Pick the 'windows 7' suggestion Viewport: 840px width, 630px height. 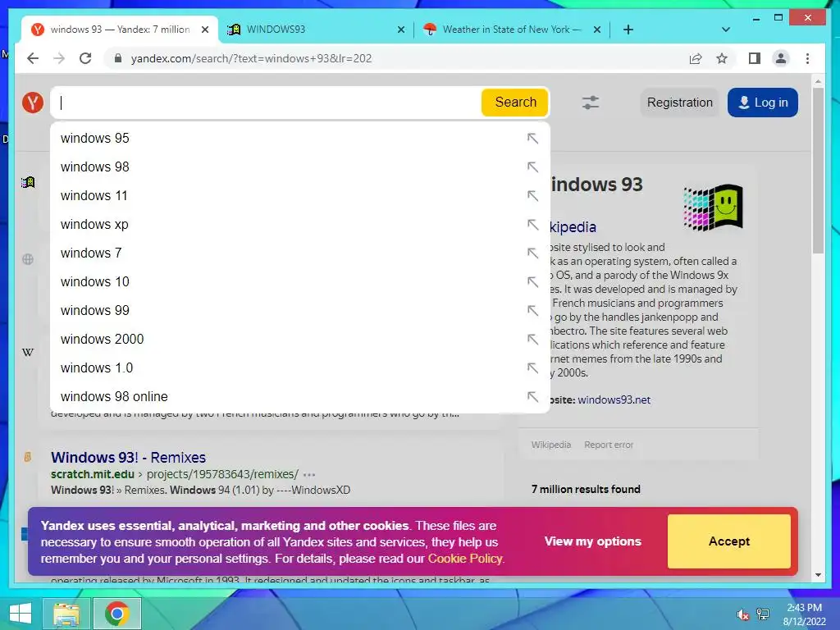point(300,253)
